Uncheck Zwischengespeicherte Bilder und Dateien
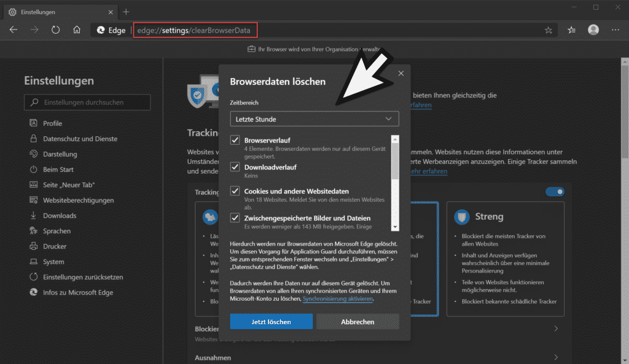 click(x=235, y=218)
